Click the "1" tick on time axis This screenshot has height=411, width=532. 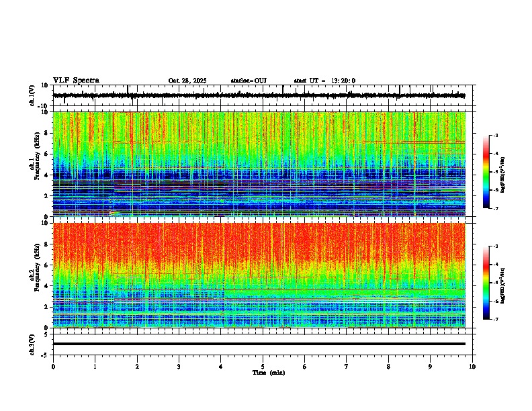click(95, 367)
